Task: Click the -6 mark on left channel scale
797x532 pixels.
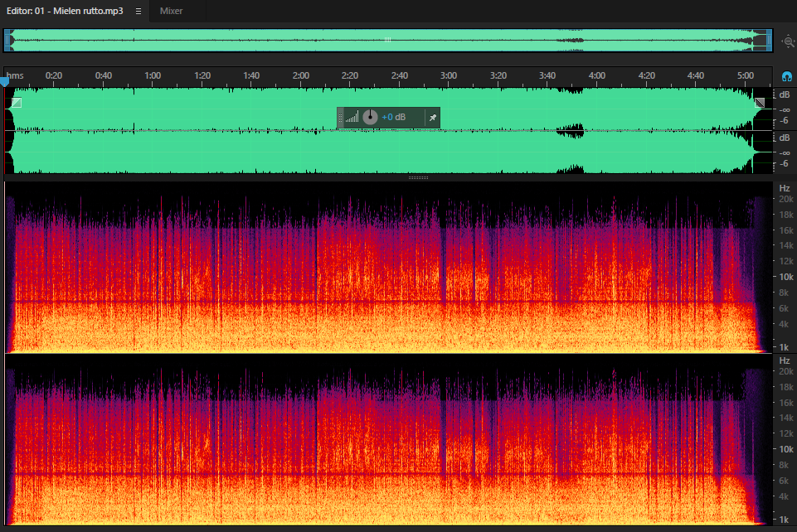Action: coord(784,120)
